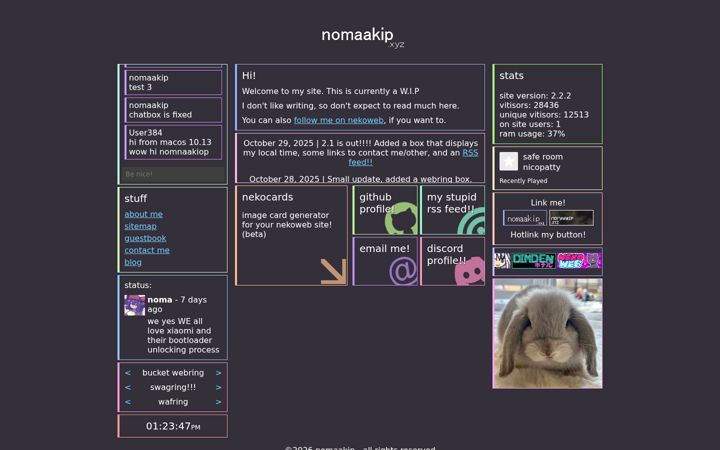Click the pink Discord logo icon

(470, 271)
